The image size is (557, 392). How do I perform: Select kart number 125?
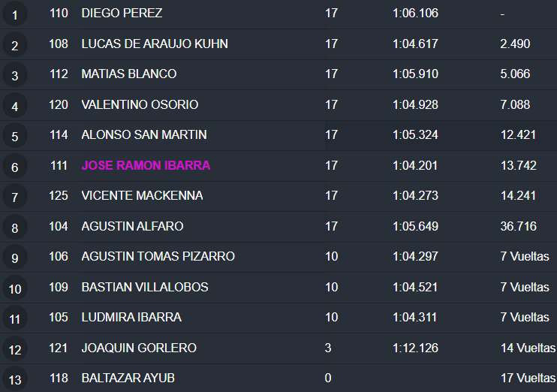coord(59,196)
